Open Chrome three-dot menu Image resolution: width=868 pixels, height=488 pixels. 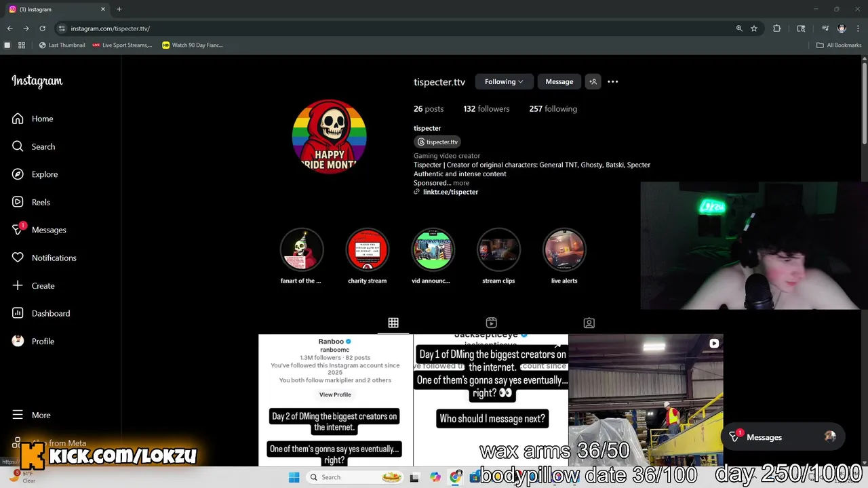[x=858, y=28]
